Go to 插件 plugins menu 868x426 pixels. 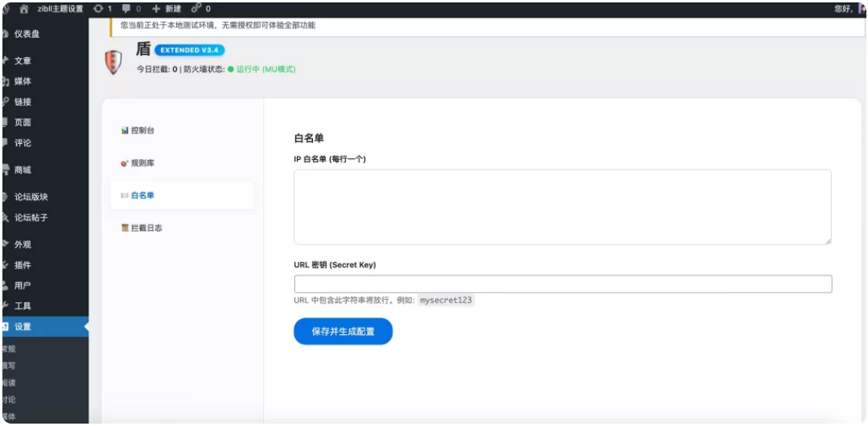tap(23, 265)
